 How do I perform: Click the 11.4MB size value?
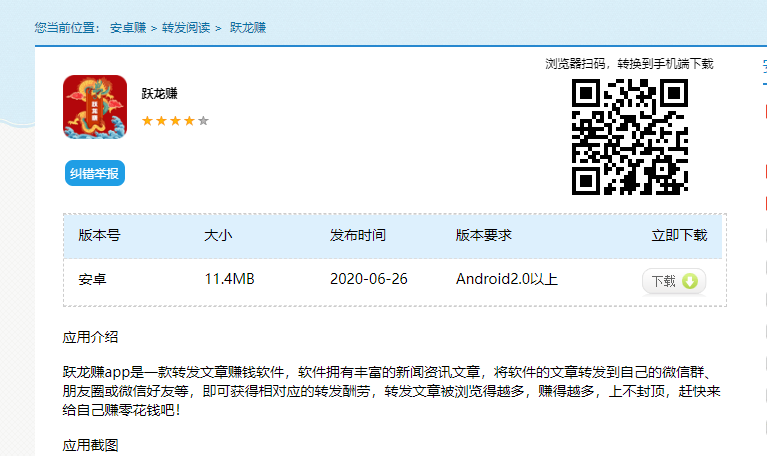pos(229,279)
